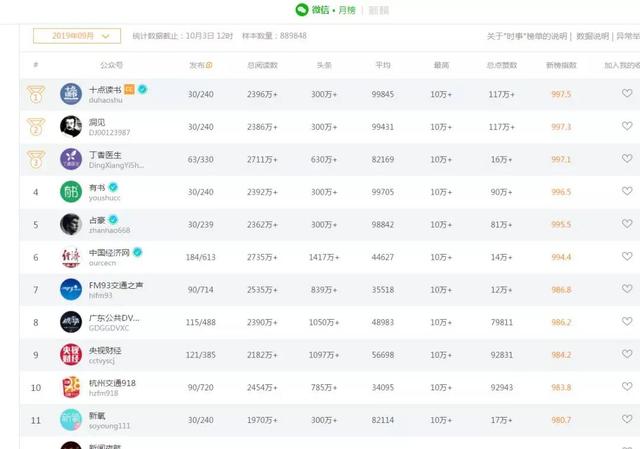Open 新氧 account avatar
The width and height of the screenshot is (640, 449).
(x=71, y=420)
